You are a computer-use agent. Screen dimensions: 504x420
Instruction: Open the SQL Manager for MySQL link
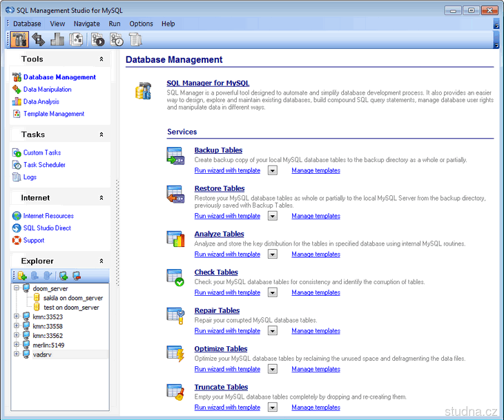pyautogui.click(x=208, y=83)
